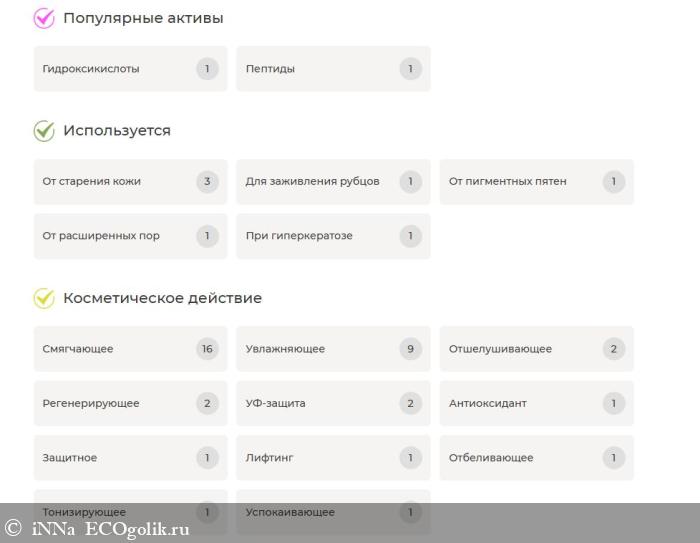Click the Защитное tag
Viewport: 700px width, 543px height.
point(130,458)
